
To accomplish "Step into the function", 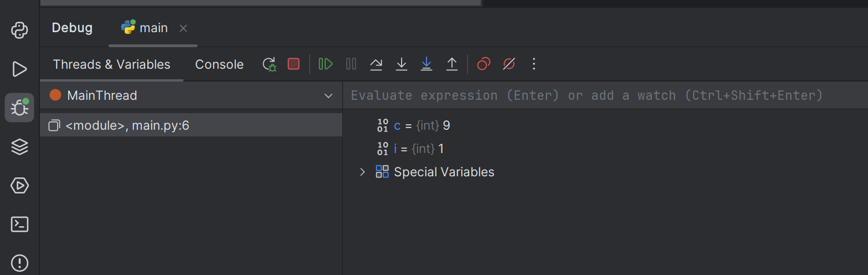I will point(402,64).
